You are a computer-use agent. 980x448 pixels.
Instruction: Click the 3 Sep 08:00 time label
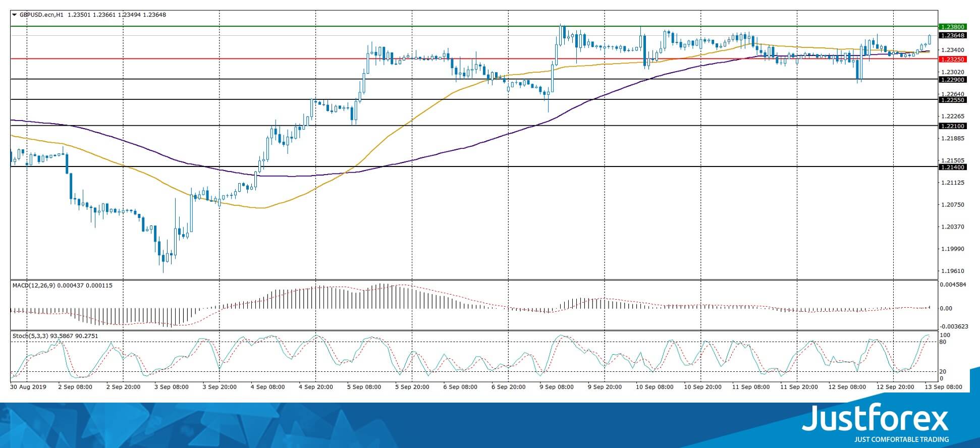(172, 387)
